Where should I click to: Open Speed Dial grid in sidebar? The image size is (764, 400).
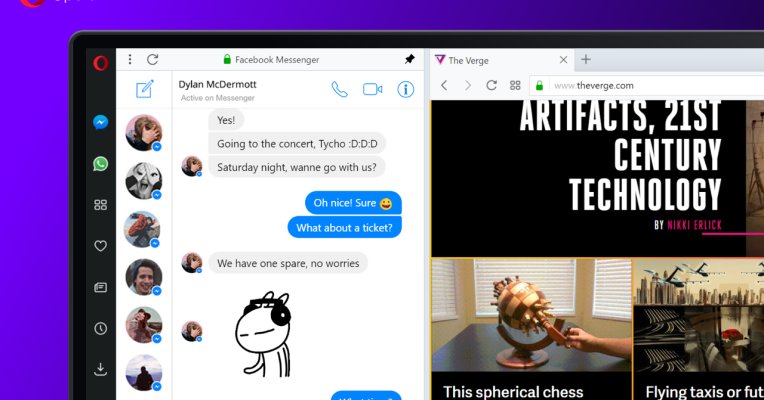tap(100, 205)
